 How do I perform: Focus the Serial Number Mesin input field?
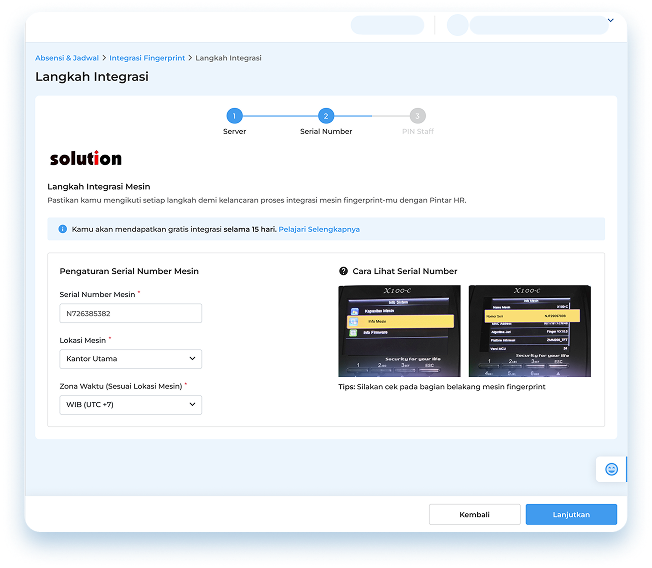pos(130,314)
